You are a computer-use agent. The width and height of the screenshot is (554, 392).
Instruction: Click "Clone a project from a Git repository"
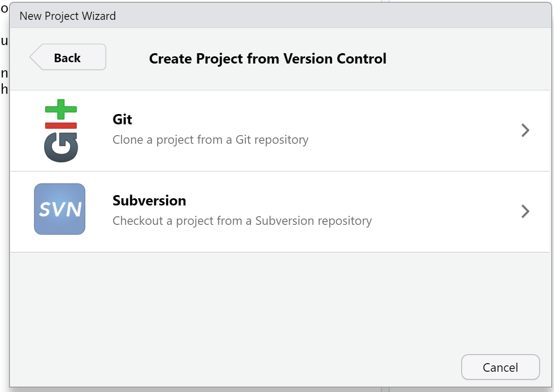(x=210, y=140)
